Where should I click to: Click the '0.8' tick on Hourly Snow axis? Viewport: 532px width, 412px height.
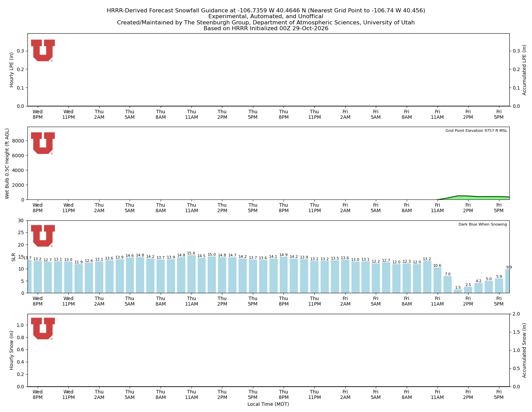(x=21, y=337)
